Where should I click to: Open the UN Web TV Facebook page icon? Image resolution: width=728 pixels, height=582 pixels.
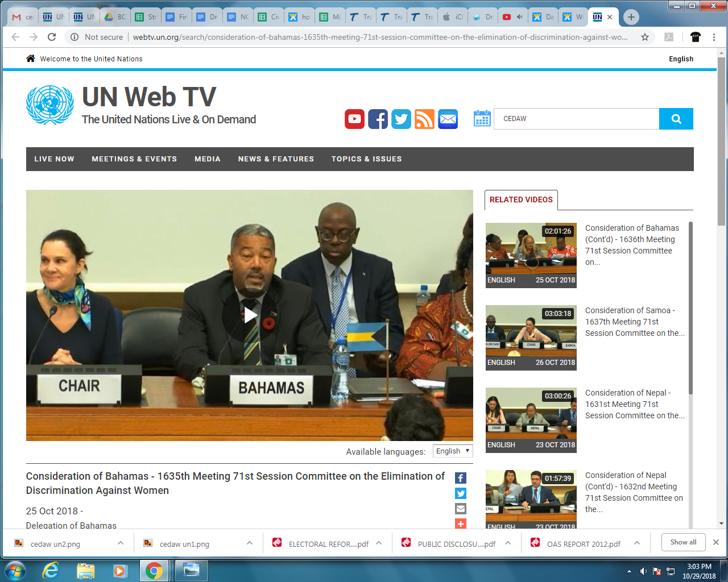pos(378,119)
